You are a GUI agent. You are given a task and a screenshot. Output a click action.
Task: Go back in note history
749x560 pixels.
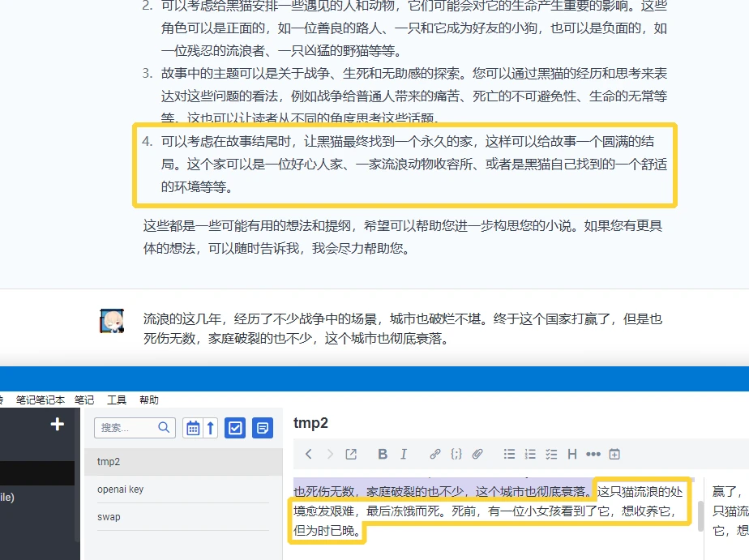tap(309, 454)
